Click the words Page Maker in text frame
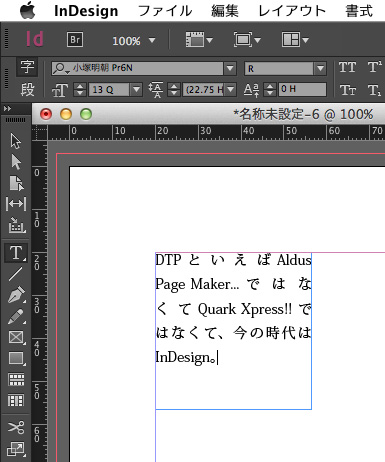 tap(193, 285)
